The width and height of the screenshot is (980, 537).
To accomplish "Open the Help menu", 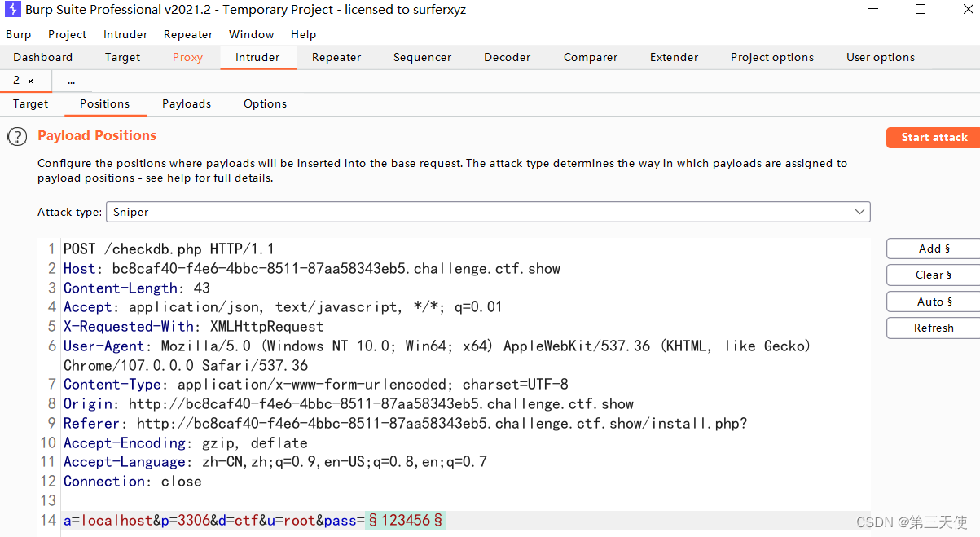I will 303,34.
